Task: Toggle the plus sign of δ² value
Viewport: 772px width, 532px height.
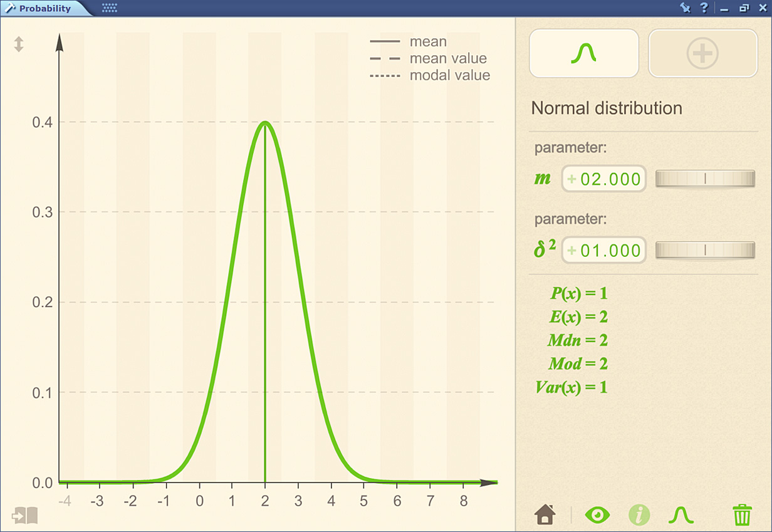Action: click(x=571, y=251)
